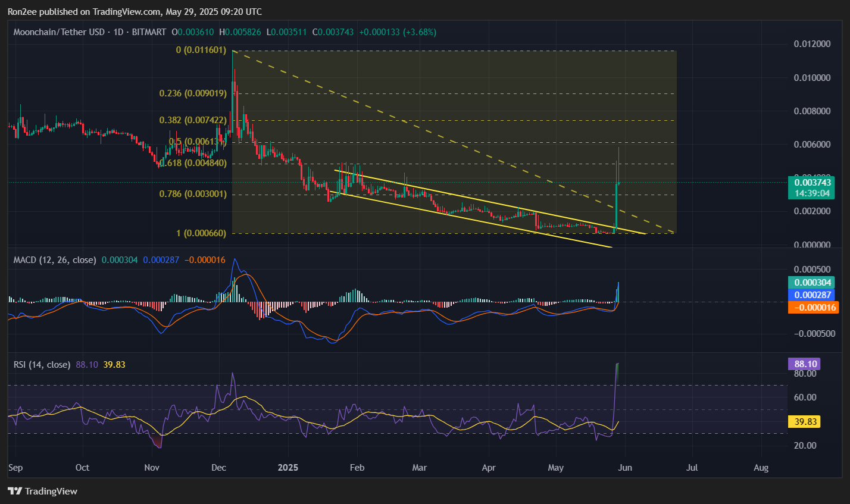The image size is (850, 504).
Task: Click the Jun label on the time axis
Action: 625,468
